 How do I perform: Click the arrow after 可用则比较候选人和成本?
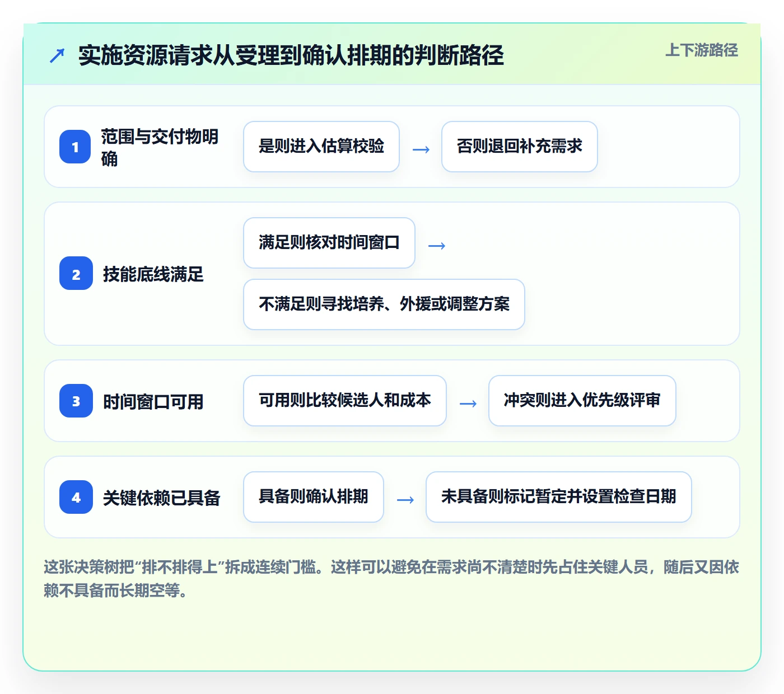coord(468,404)
